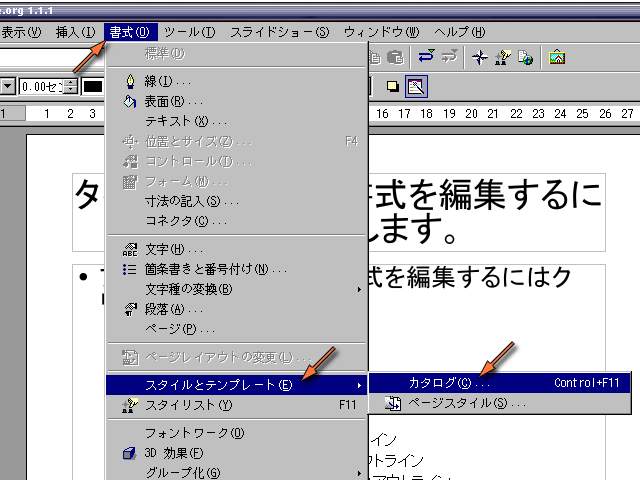Click the bullets list icon in menu
640x480 pixels.
130,269
